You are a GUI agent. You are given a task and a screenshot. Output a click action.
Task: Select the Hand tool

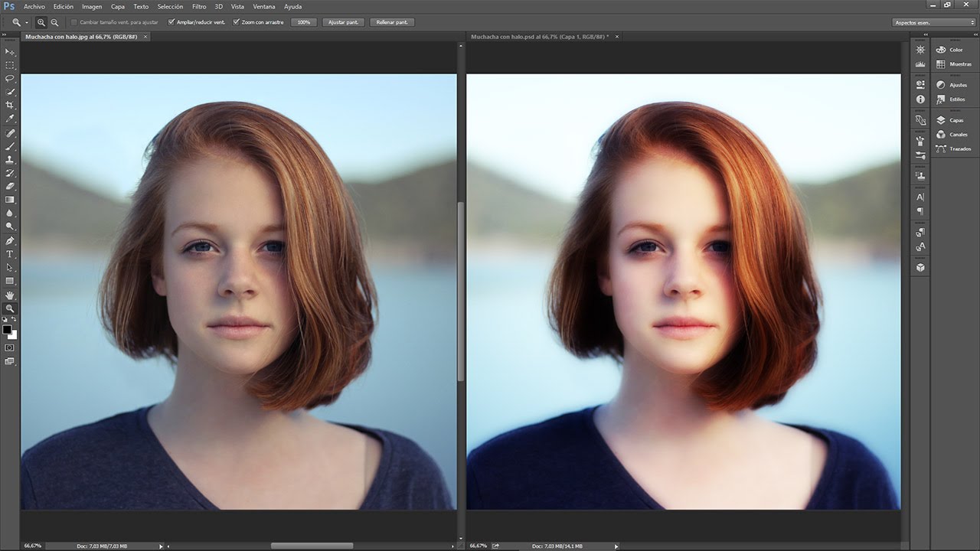[10, 295]
